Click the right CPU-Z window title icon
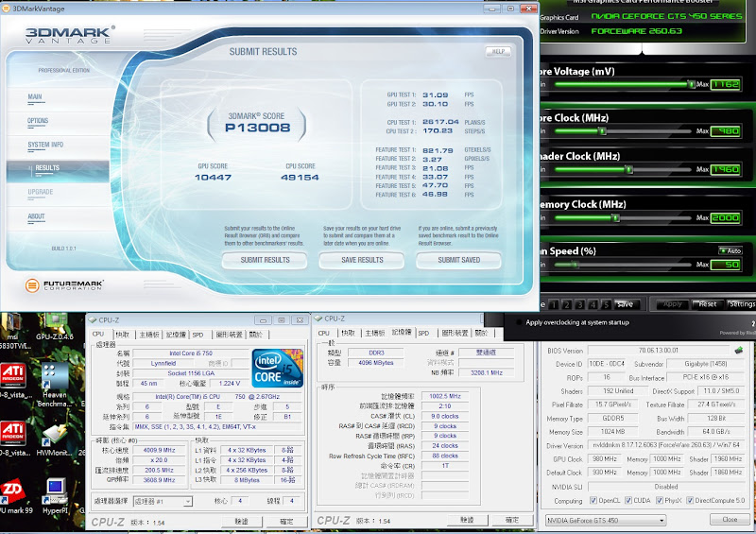 pyautogui.click(x=318, y=319)
